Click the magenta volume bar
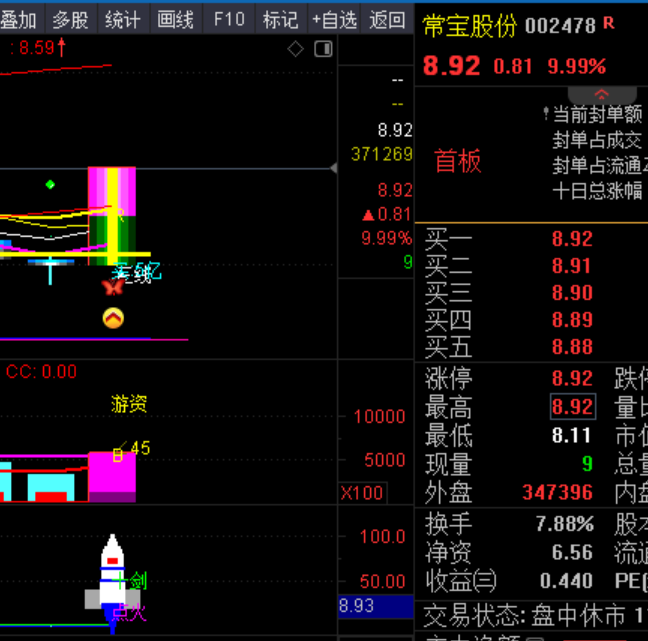The width and height of the screenshot is (648, 641). point(112,477)
